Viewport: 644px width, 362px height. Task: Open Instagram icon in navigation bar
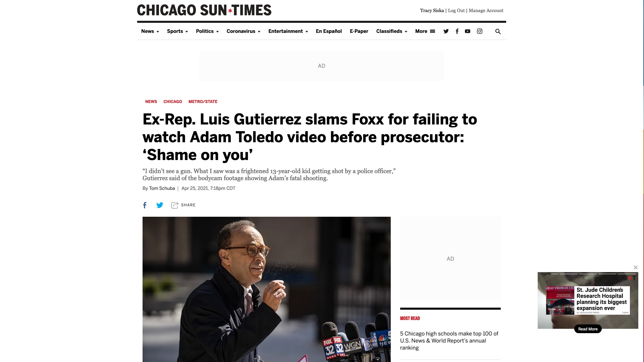(480, 31)
